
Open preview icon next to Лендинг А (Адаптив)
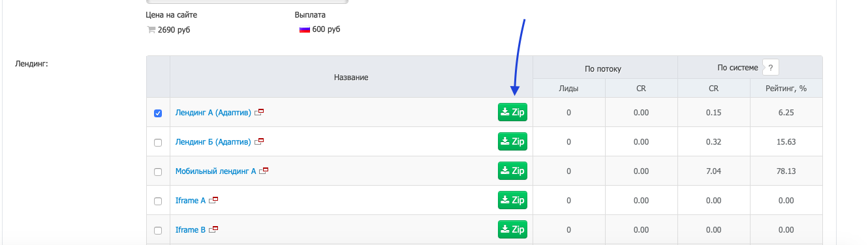click(x=259, y=112)
